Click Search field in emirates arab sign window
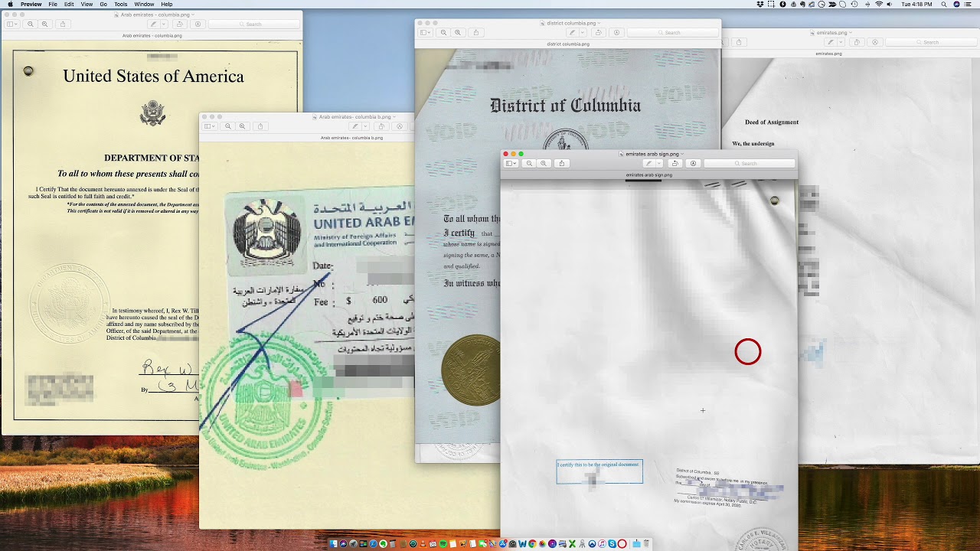The width and height of the screenshot is (980, 551). click(749, 163)
